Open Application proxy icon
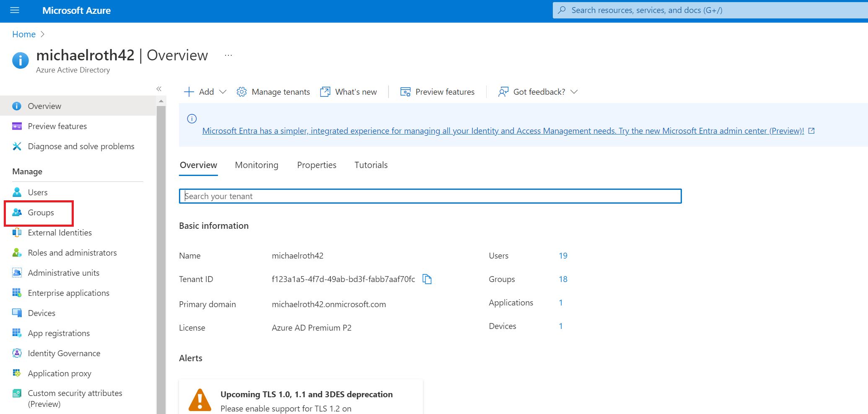This screenshot has width=868, height=414. [17, 373]
